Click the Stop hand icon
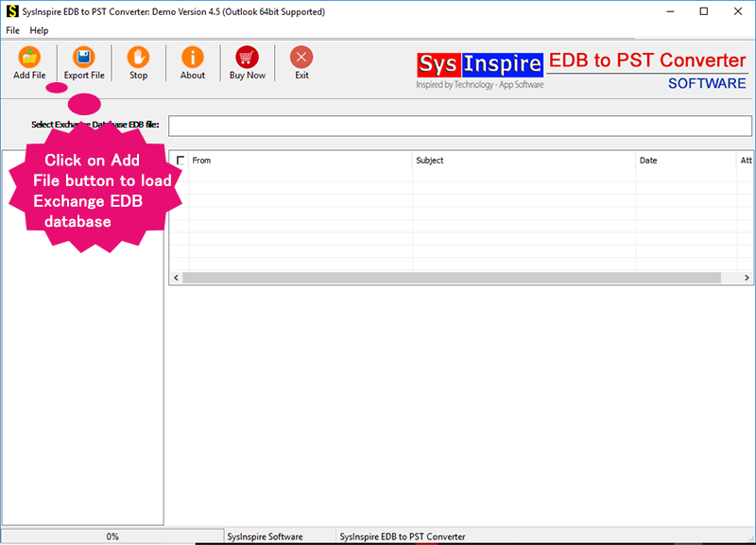 click(138, 57)
